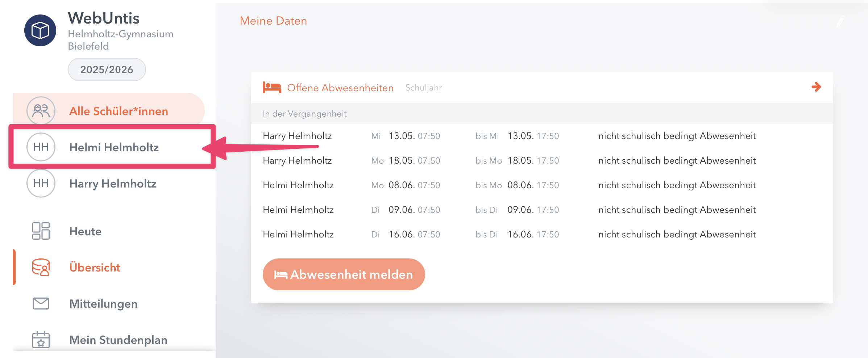Select Alle Schüler*innen in sidebar
The image size is (868, 358).
click(x=109, y=111)
